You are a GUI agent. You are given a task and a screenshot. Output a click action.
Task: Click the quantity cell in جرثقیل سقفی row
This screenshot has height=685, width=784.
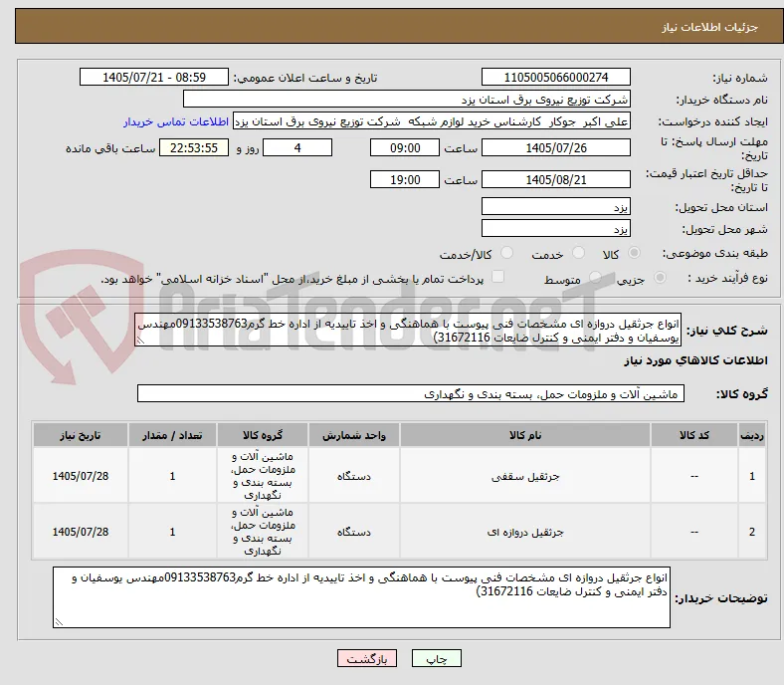[x=172, y=475]
